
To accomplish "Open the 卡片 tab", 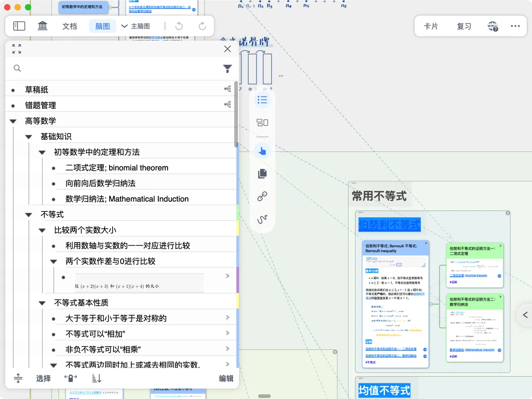I will point(431,26).
